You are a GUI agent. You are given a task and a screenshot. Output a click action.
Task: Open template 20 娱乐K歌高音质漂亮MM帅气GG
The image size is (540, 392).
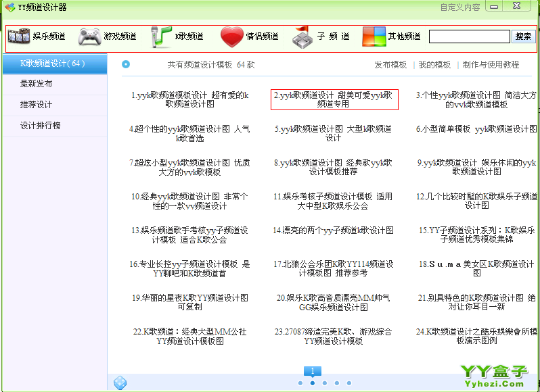click(333, 303)
